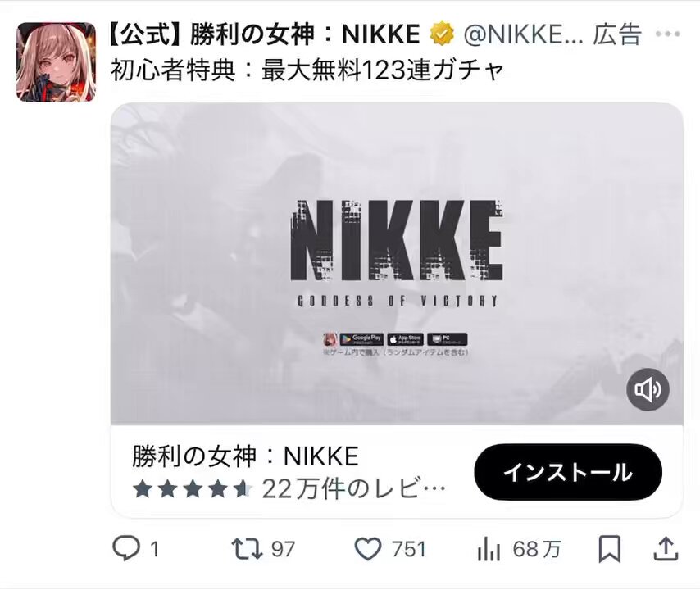Click the repost arrows icon
Image resolution: width=700 pixels, height=590 pixels.
click(247, 549)
